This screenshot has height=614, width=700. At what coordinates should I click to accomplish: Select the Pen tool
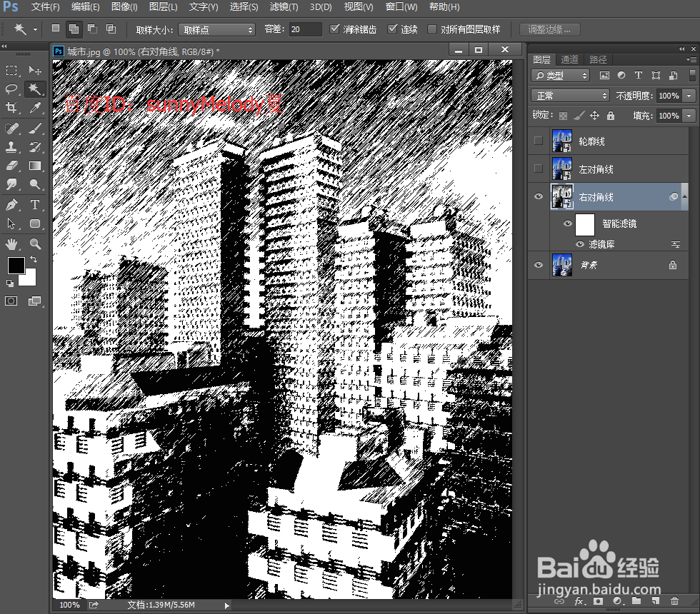click(11, 205)
